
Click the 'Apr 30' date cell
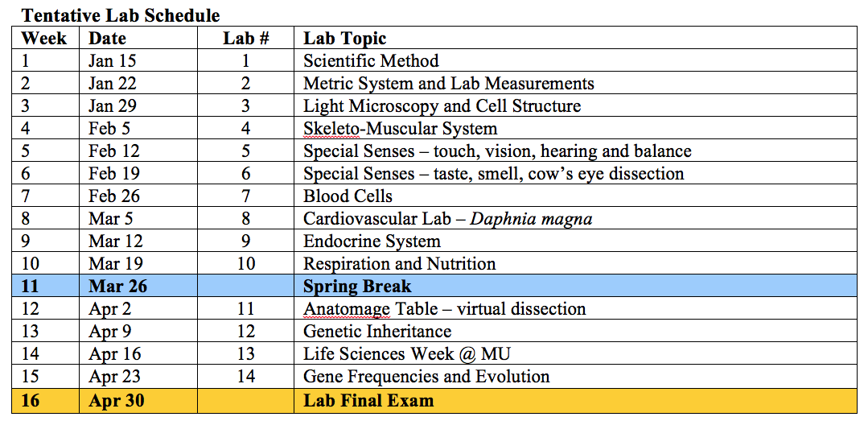point(138,401)
